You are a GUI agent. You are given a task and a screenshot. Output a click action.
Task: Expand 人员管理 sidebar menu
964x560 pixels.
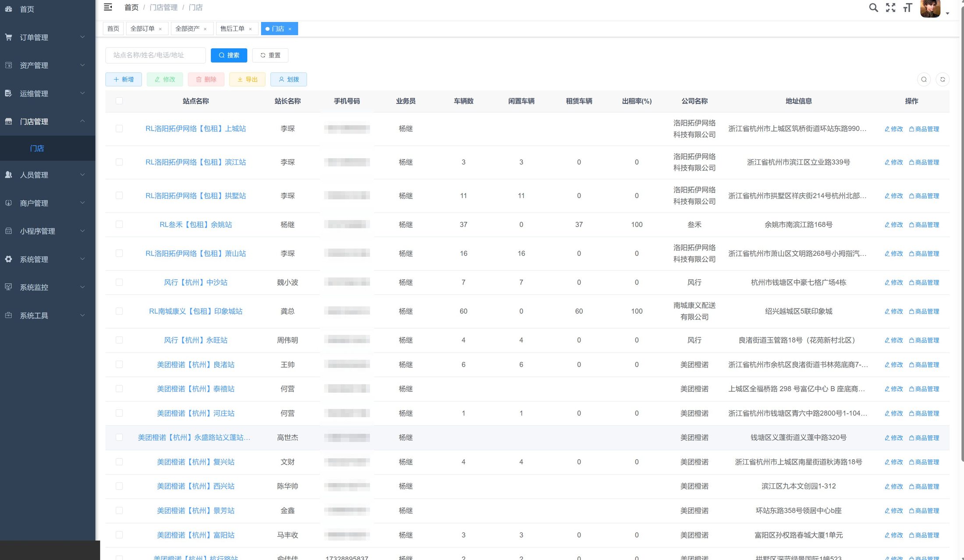pos(47,175)
